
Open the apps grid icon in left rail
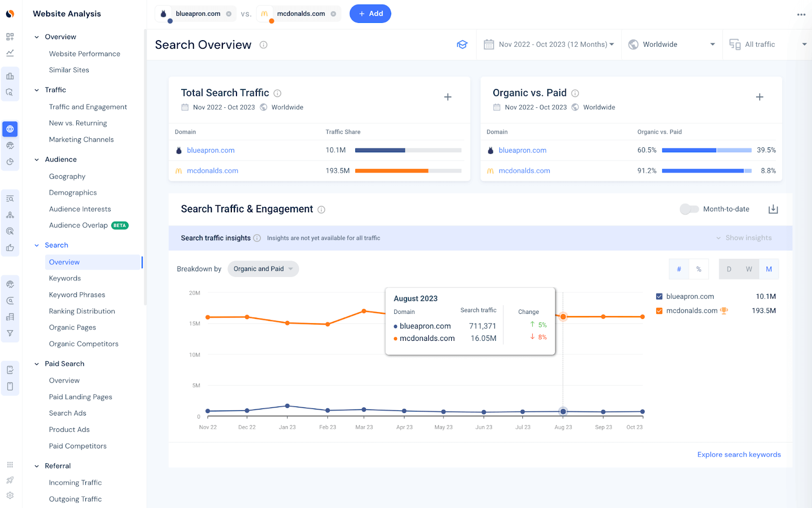[10, 465]
